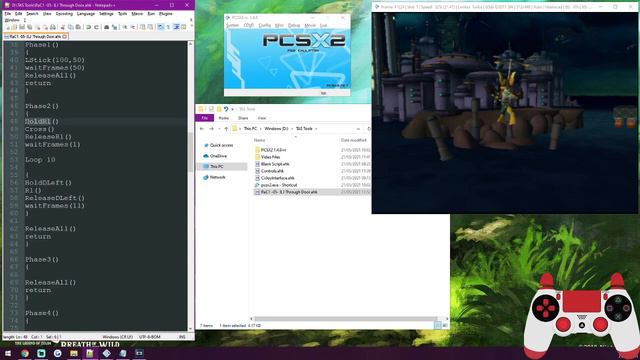Go back in File Explorer
This screenshot has height=360, width=640.
(202, 129)
